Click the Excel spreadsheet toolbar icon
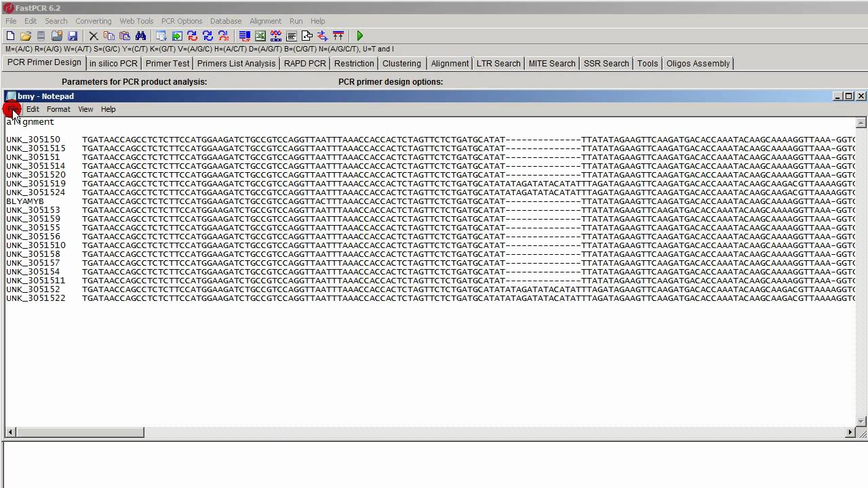868x488 pixels. pos(260,36)
